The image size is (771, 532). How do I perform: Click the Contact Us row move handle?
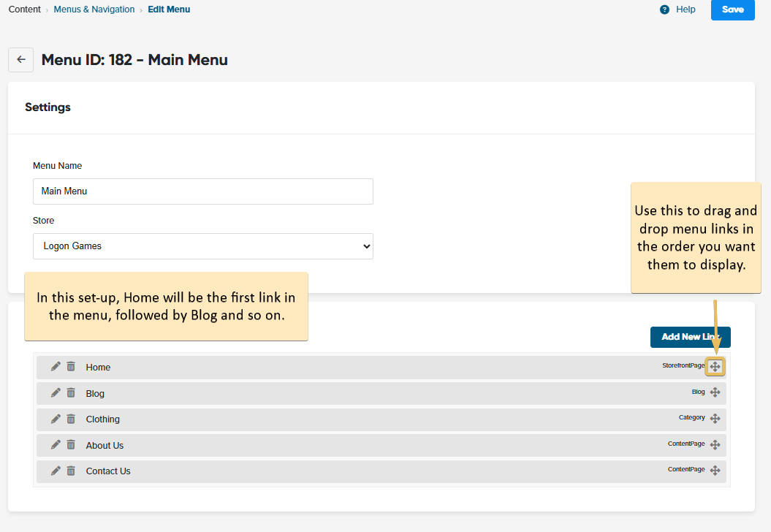[x=715, y=471]
